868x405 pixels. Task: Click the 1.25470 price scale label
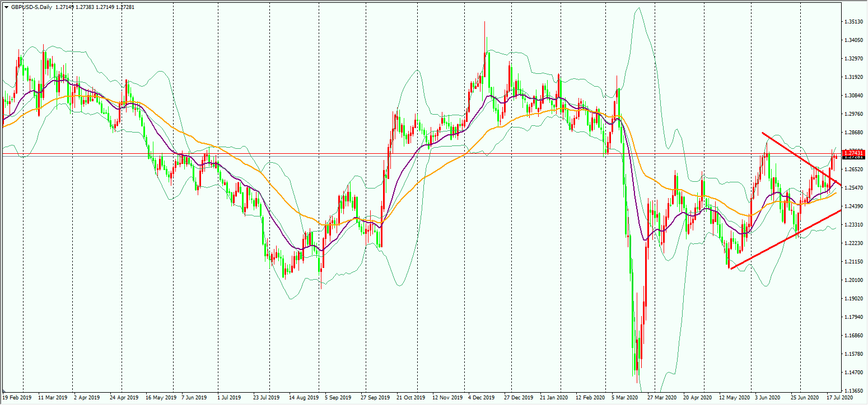coord(853,188)
